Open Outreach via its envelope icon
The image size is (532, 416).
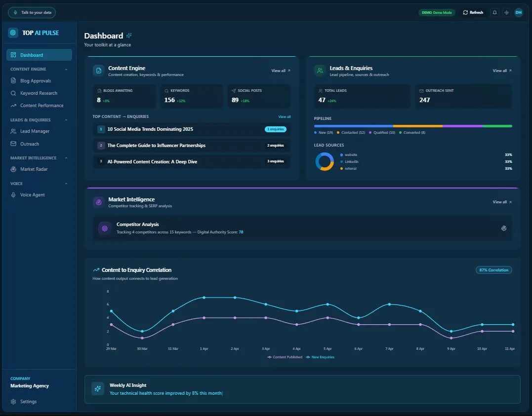(x=13, y=144)
